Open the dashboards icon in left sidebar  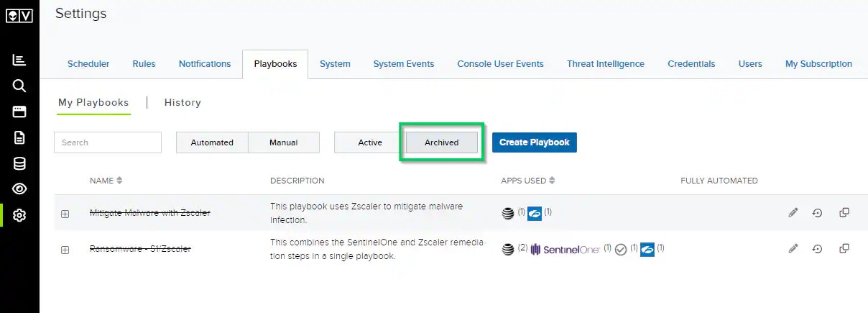click(19, 60)
